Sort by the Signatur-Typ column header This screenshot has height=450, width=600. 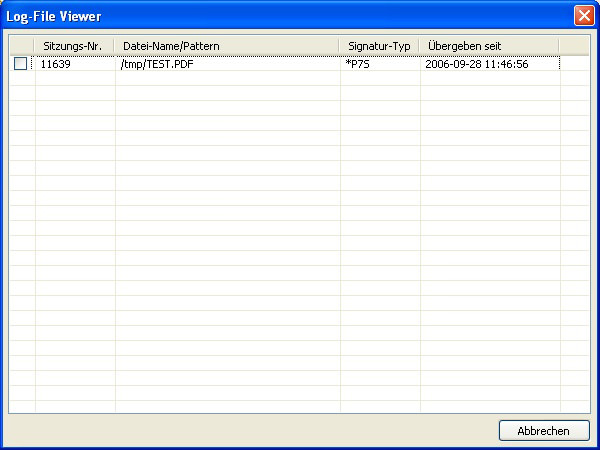[x=379, y=46]
